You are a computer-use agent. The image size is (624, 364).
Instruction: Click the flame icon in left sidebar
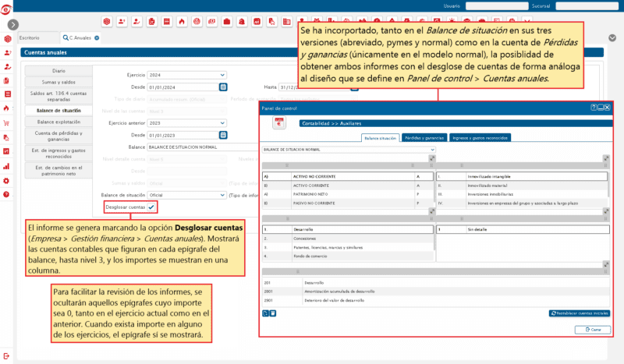[x=6, y=108]
